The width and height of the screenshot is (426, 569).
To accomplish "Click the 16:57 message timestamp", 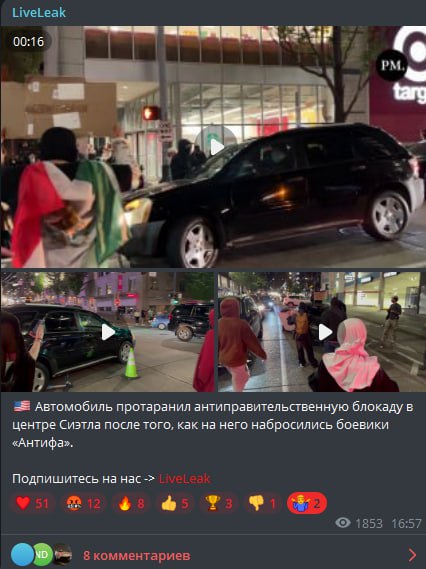I will click(x=406, y=523).
